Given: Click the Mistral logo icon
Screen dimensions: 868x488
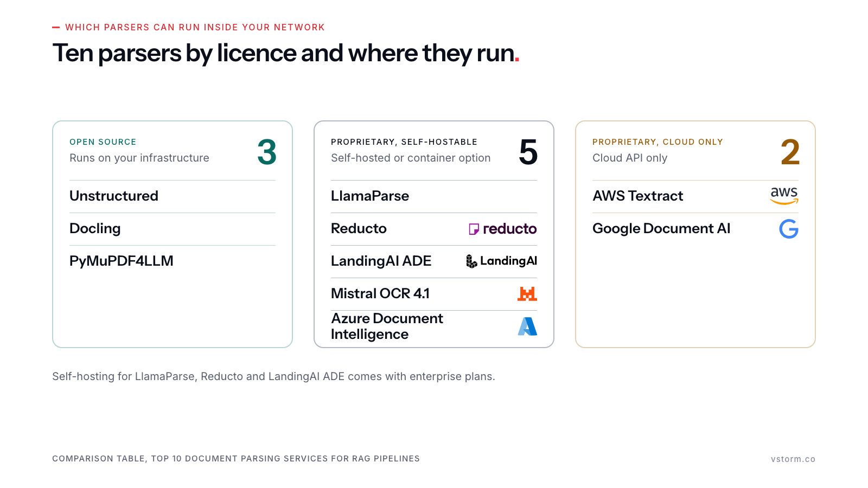Looking at the screenshot, I should click(x=527, y=294).
